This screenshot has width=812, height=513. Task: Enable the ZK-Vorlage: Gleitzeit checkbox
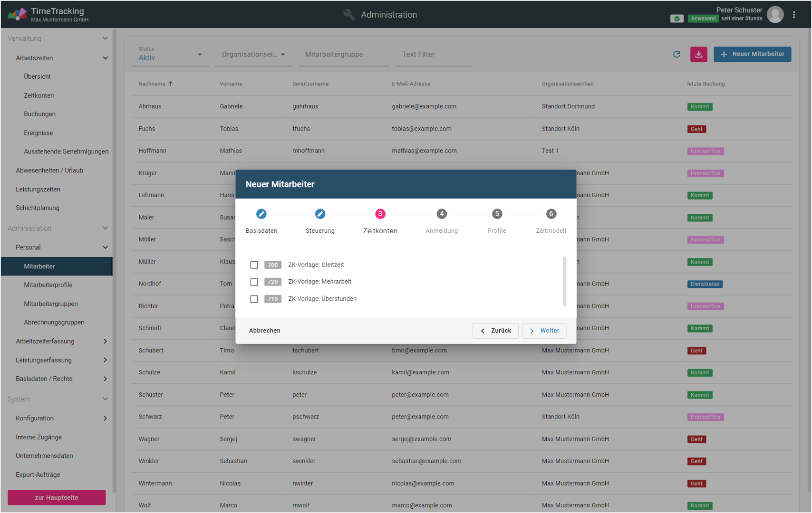[x=254, y=265]
